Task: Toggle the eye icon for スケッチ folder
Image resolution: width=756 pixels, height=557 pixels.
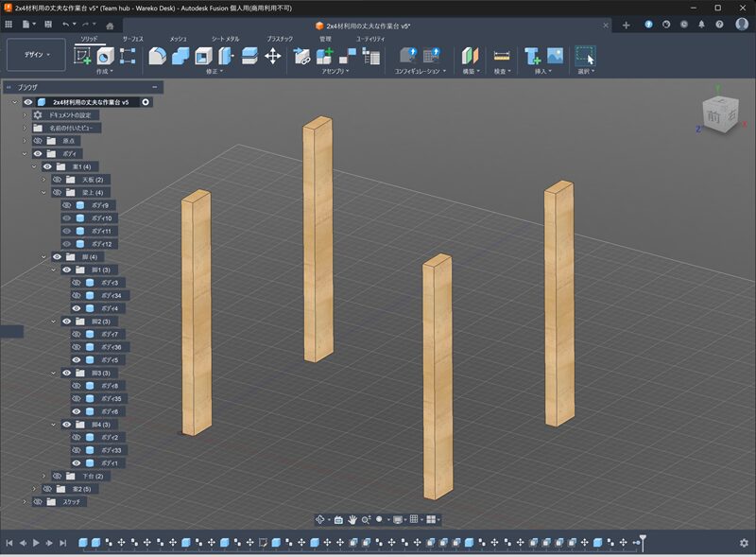Action: click(39, 501)
